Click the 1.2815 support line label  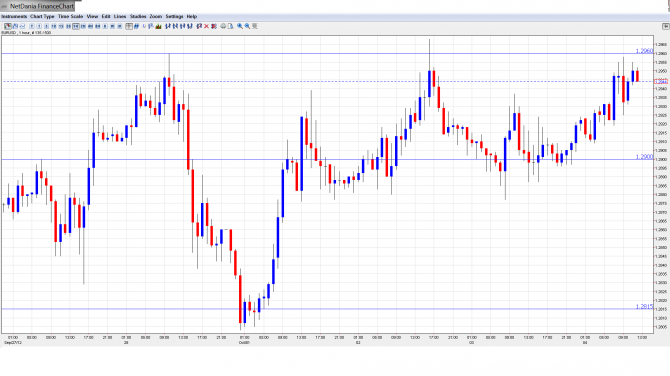(x=644, y=306)
